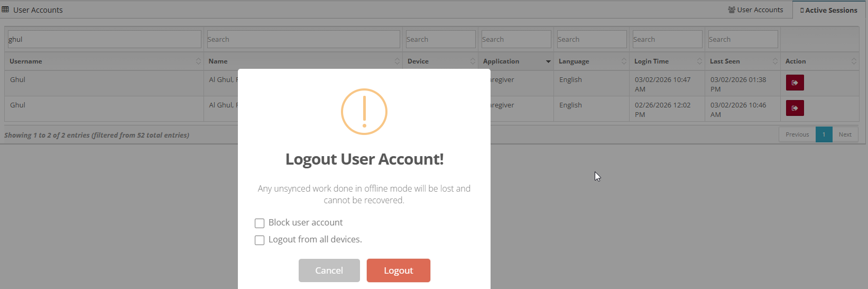The image size is (868, 289).
Task: Click last seen 03/02/2026 10:46 AM
Action: (x=738, y=110)
